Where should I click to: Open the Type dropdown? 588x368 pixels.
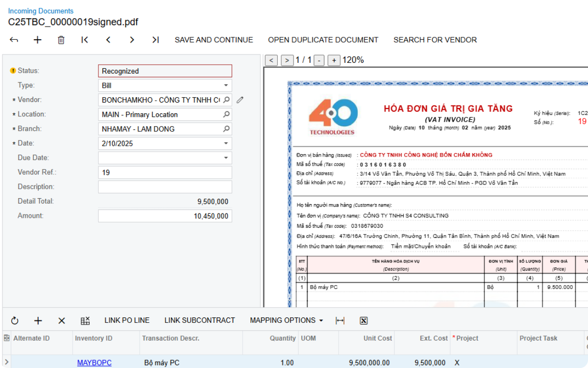click(x=226, y=85)
